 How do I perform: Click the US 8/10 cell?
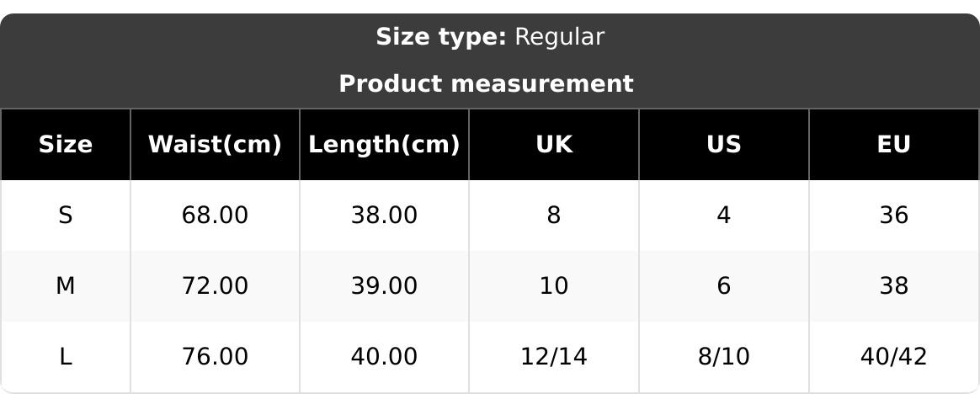click(724, 357)
